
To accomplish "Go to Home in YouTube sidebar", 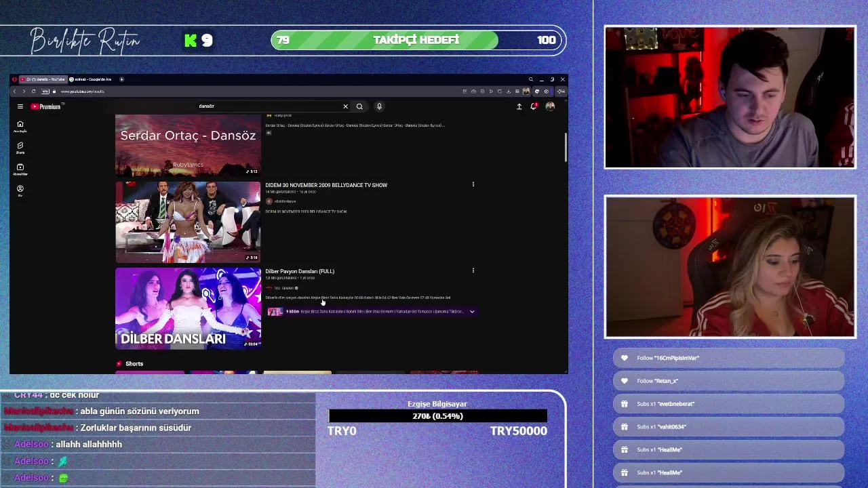I will coord(20,127).
